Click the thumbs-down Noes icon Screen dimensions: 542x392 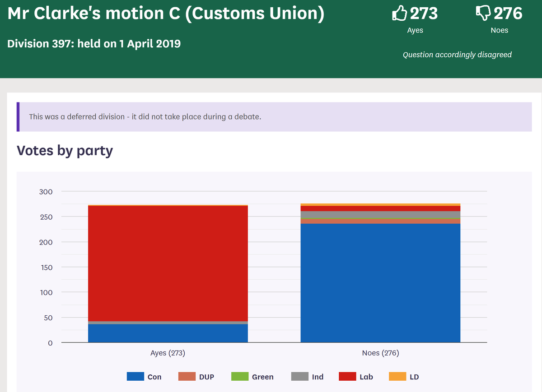coord(484,13)
